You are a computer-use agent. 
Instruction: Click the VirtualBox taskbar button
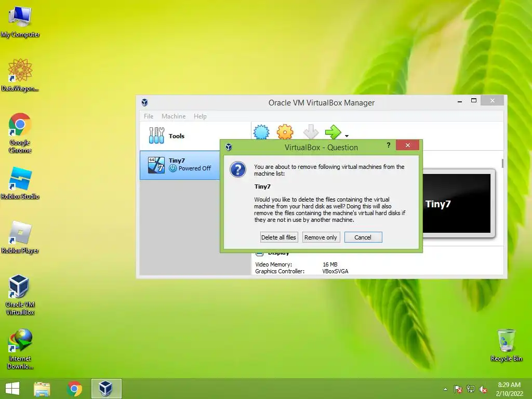point(106,389)
